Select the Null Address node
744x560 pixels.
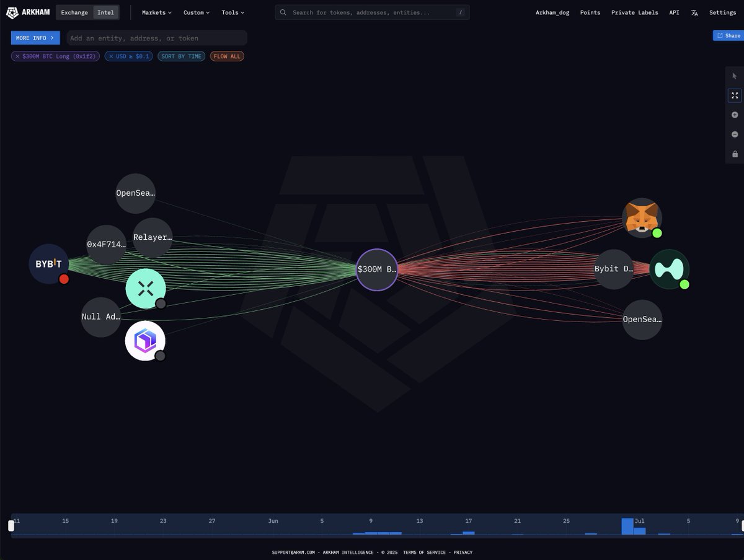101,317
